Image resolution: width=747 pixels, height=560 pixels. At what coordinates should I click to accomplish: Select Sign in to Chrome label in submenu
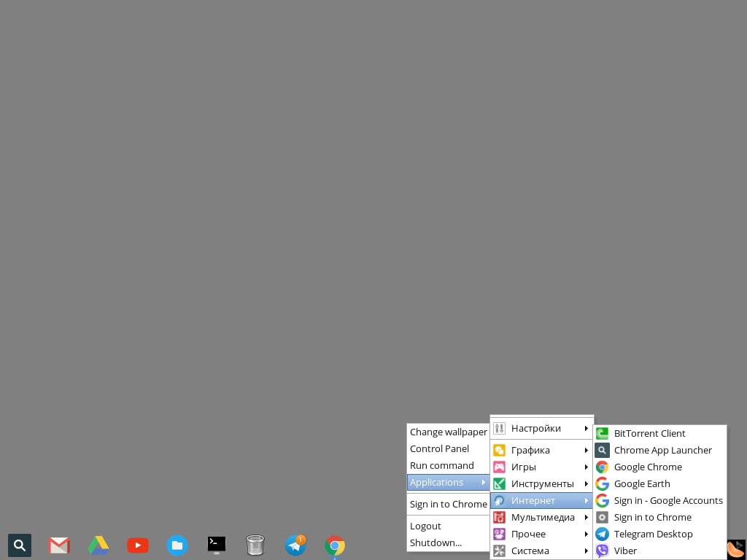coord(653,517)
